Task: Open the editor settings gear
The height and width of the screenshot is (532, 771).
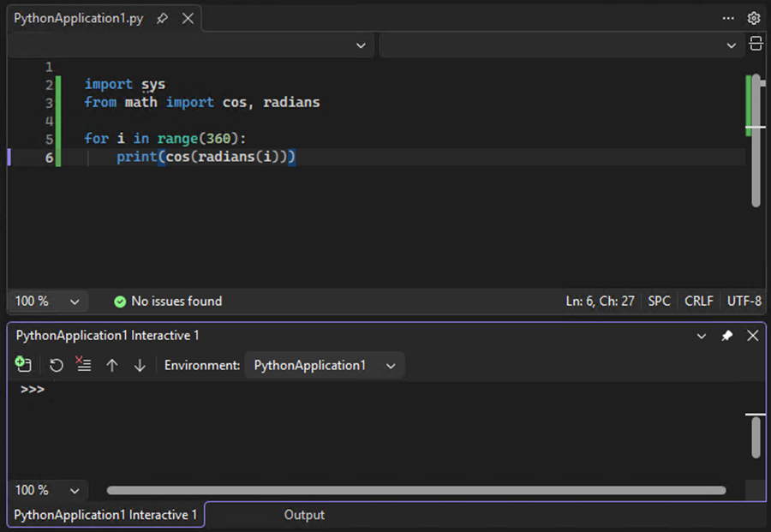Action: pos(754,18)
